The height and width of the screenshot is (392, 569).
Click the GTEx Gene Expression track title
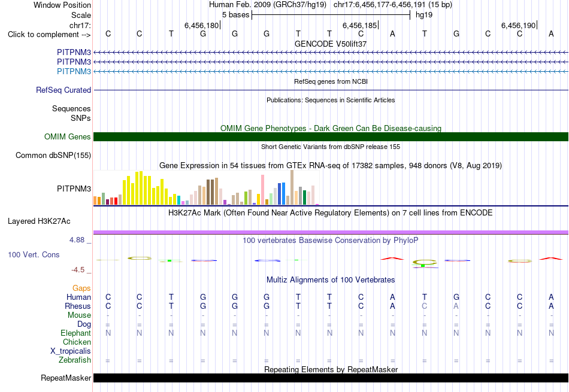pyautogui.click(x=331, y=166)
